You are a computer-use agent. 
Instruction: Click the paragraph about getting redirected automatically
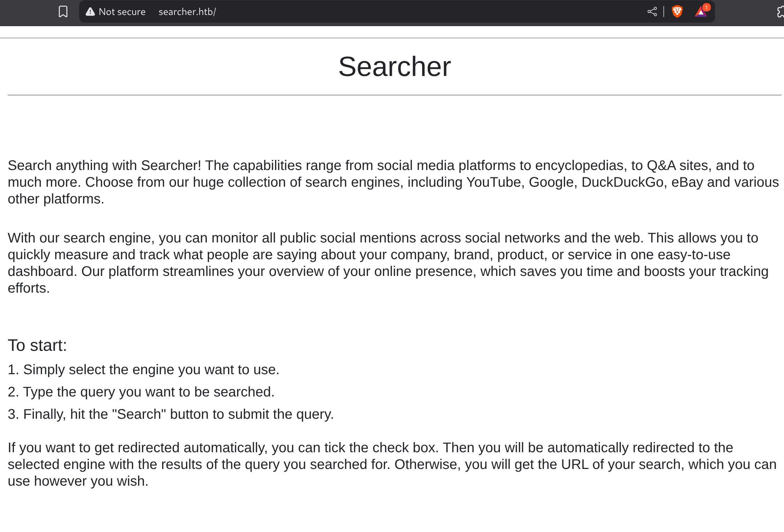tap(392, 464)
